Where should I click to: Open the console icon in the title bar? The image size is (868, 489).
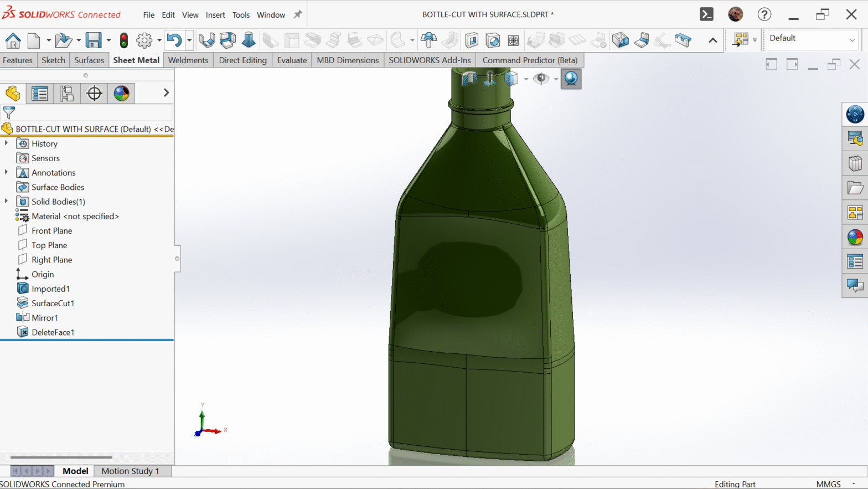(707, 14)
